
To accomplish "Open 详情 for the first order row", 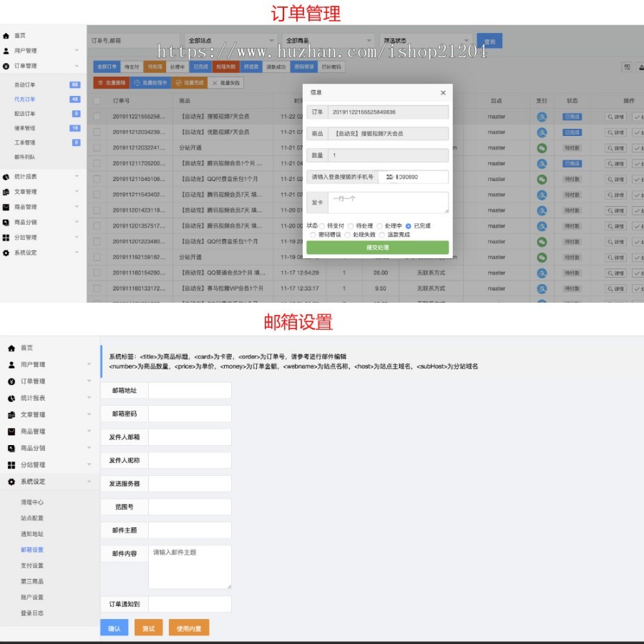I will click(x=615, y=117).
